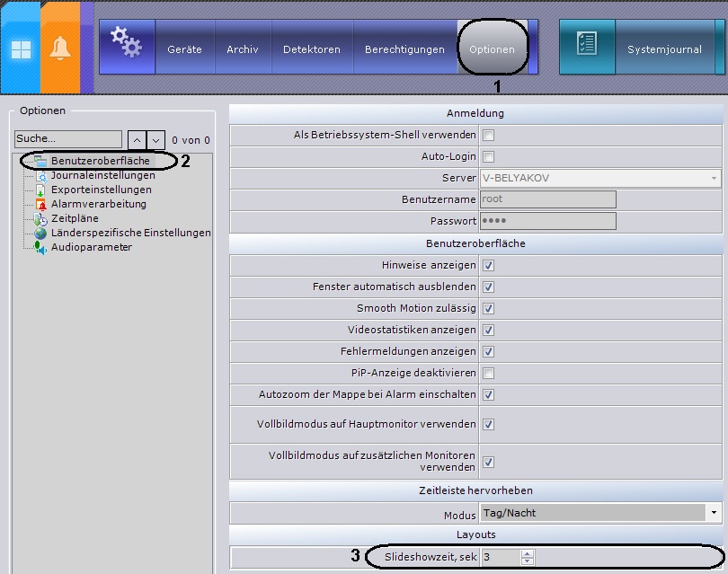728x574 pixels.
Task: Click the Exporteinstellungen tree icon
Action: pos(40,190)
